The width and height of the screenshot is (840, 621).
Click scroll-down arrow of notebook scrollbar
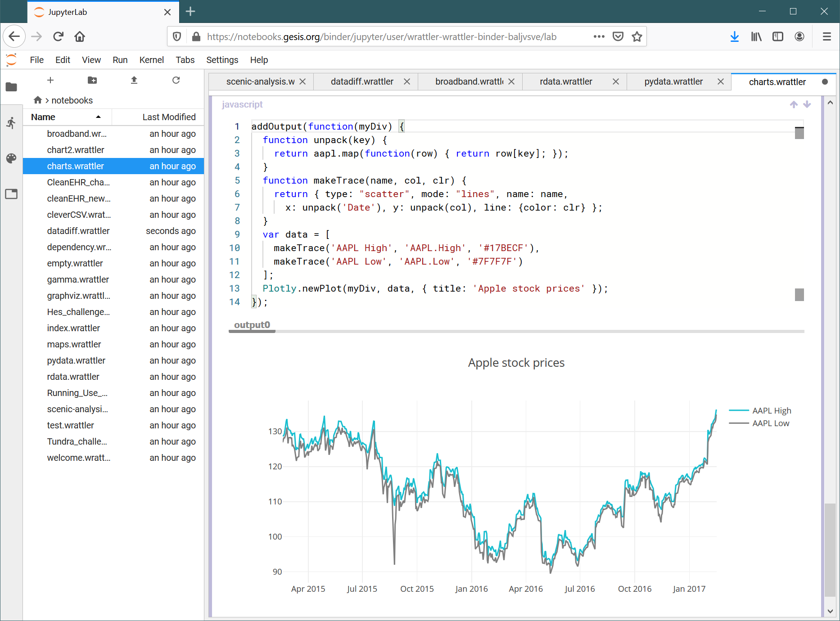point(830,611)
